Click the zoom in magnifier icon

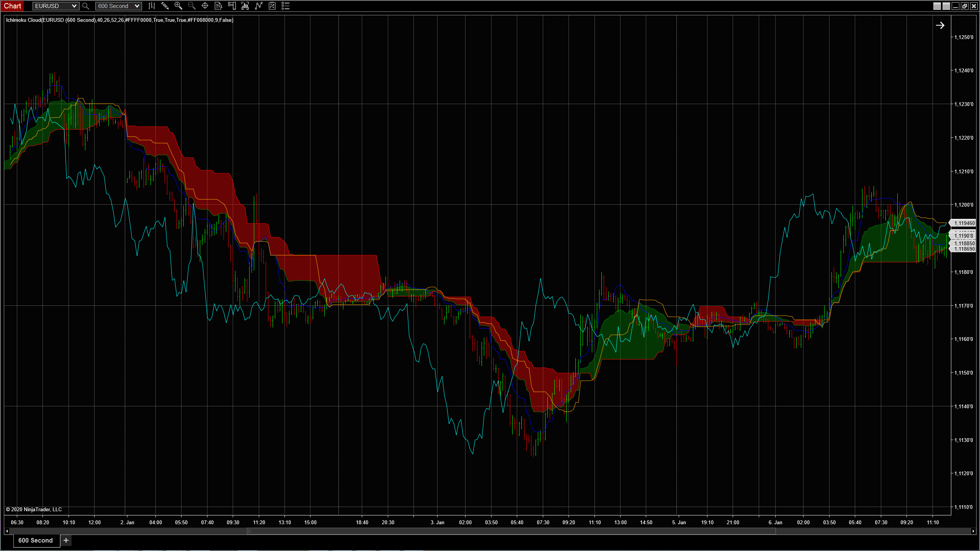click(178, 6)
